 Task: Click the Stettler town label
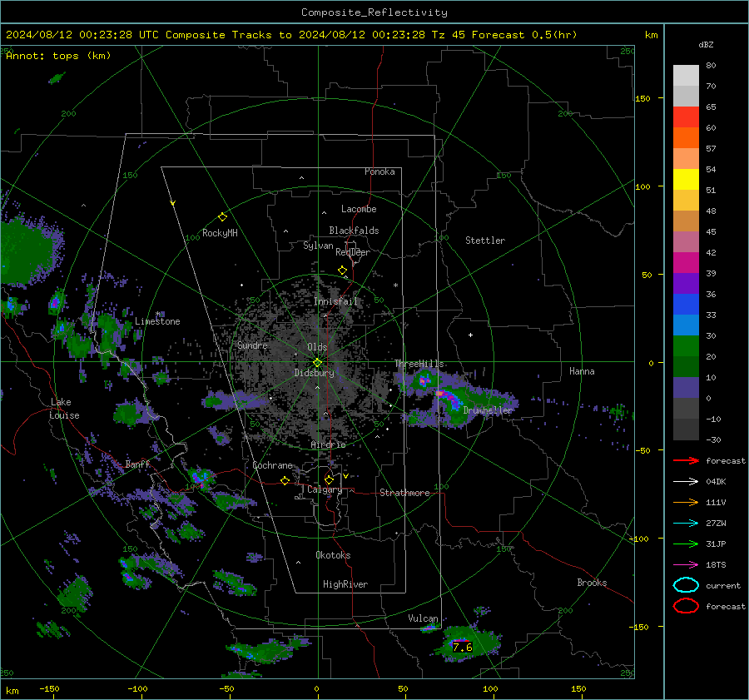(485, 241)
